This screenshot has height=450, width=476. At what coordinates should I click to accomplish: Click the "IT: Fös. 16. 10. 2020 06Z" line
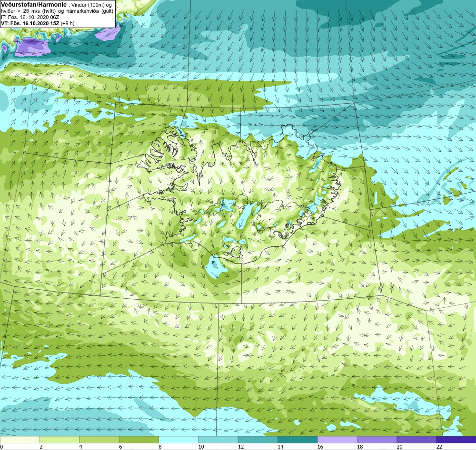point(30,17)
